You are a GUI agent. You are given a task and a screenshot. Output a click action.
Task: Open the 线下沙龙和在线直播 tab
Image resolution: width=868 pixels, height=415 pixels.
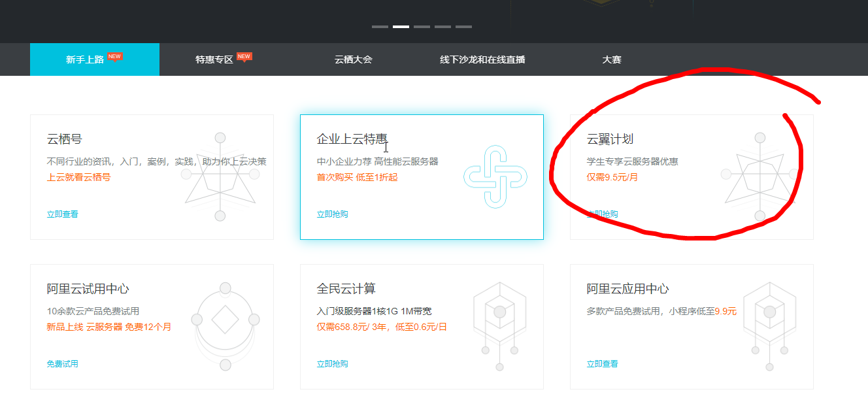pyautogui.click(x=482, y=59)
